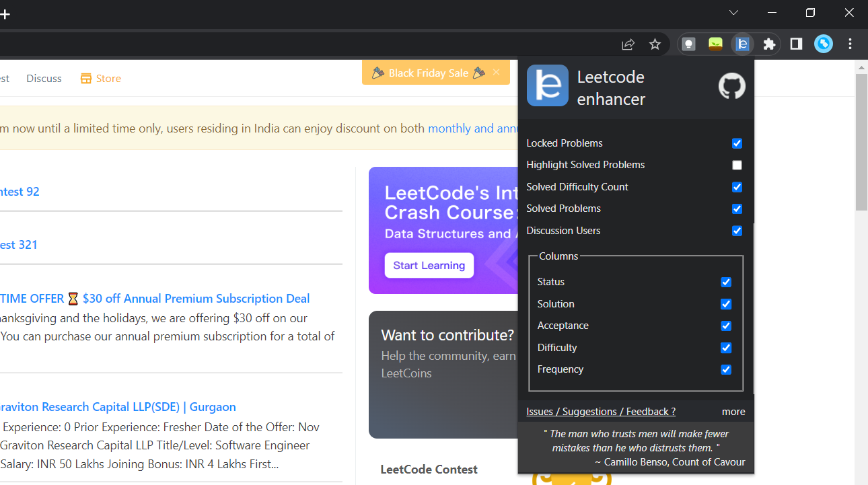The image size is (868, 485).
Task: Click the 'Locked Problems' label
Action: pos(565,143)
